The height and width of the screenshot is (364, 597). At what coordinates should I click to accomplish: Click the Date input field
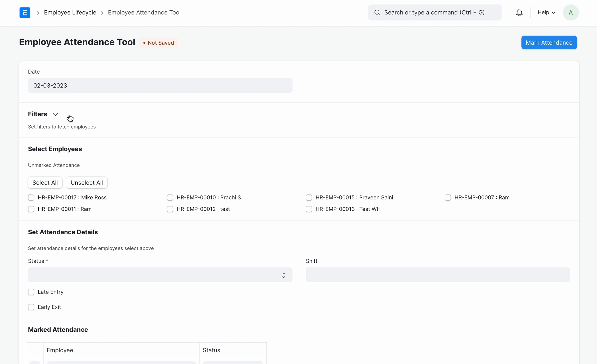160,85
